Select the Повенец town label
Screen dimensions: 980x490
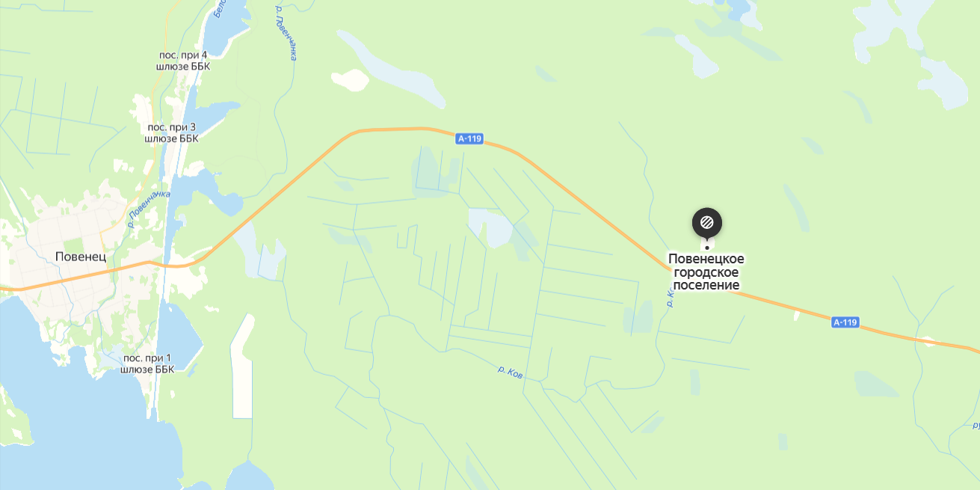[81, 257]
